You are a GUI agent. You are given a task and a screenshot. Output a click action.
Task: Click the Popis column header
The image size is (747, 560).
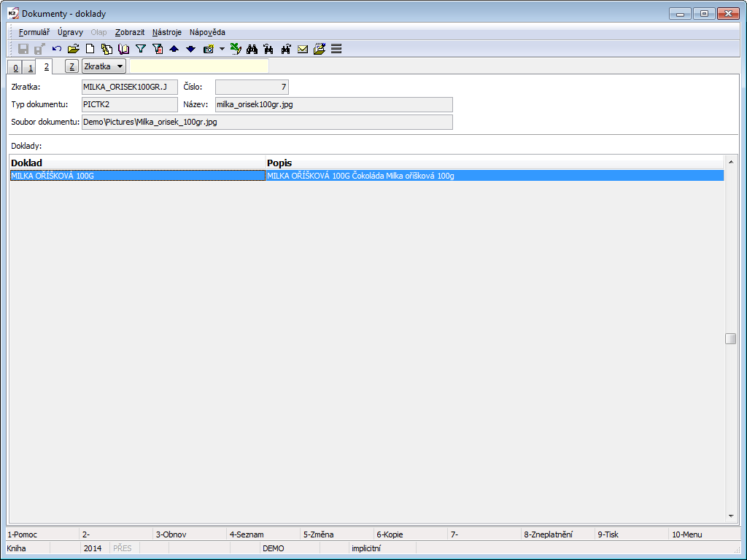[495, 163]
